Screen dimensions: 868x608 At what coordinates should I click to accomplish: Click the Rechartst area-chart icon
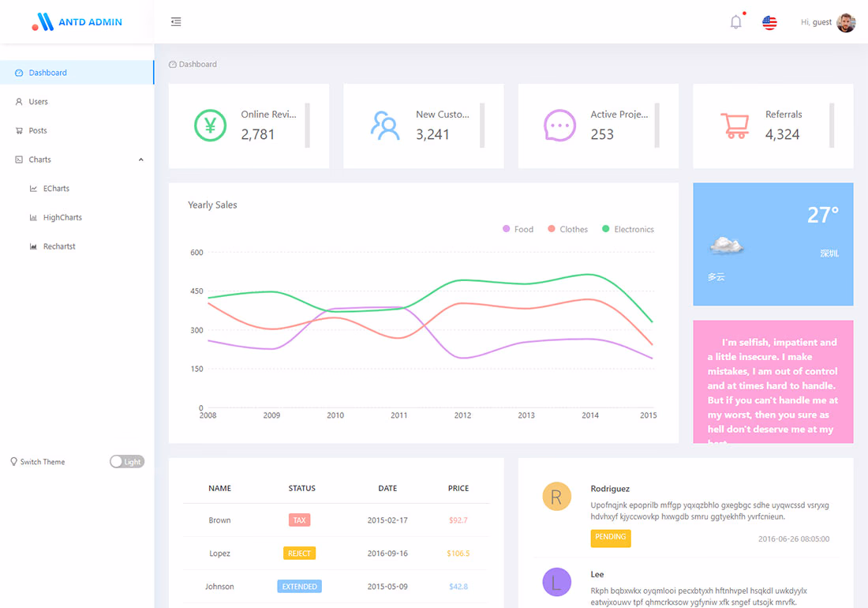click(33, 246)
